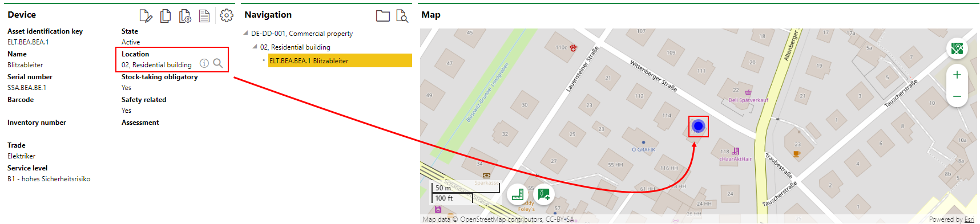Click the Lauensteiner Straße label on map

[582, 69]
